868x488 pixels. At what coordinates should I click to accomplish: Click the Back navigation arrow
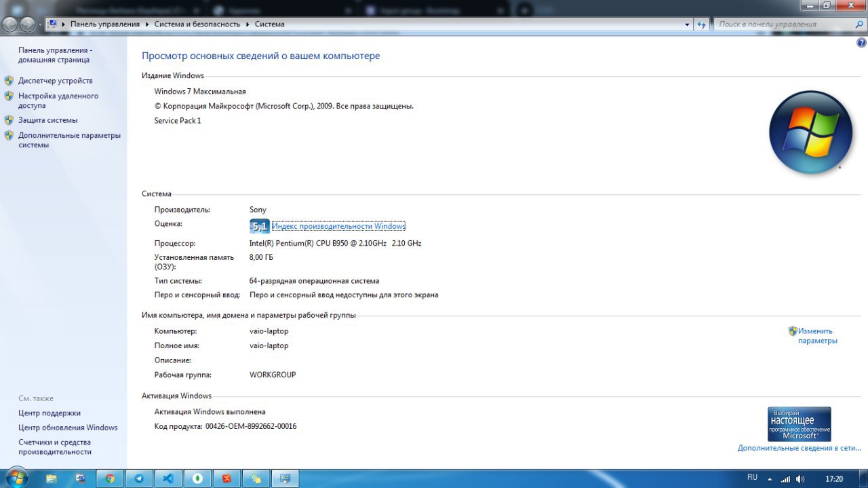point(9,24)
